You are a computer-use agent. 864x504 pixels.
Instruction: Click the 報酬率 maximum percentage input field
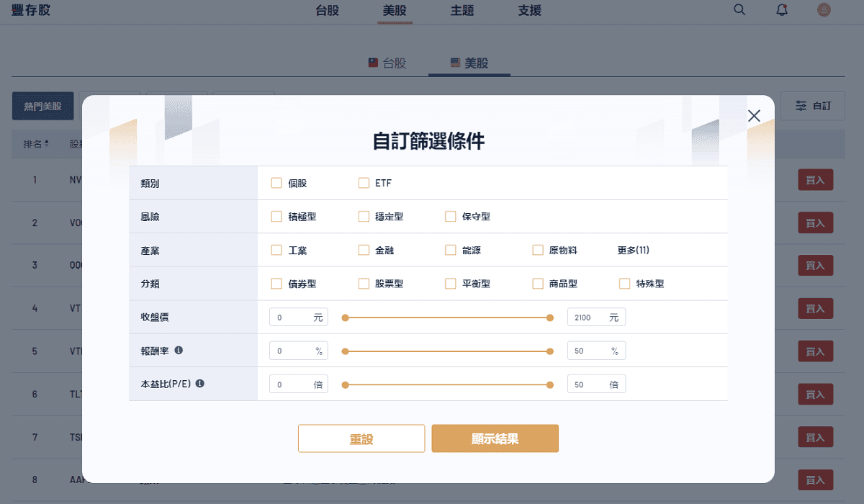(x=596, y=350)
